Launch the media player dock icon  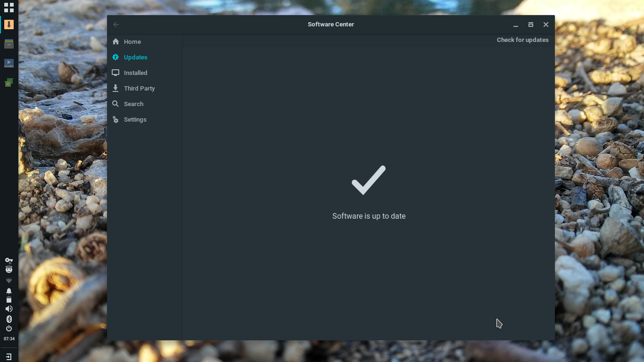[x=8, y=63]
